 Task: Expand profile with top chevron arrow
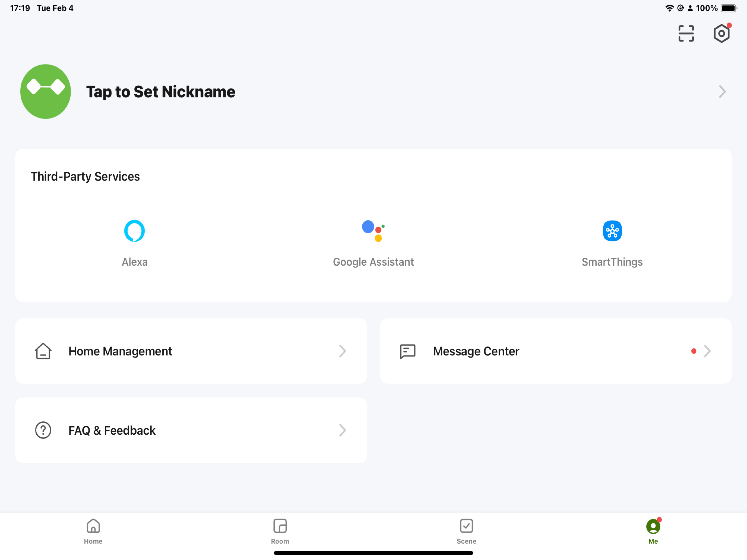tap(722, 91)
